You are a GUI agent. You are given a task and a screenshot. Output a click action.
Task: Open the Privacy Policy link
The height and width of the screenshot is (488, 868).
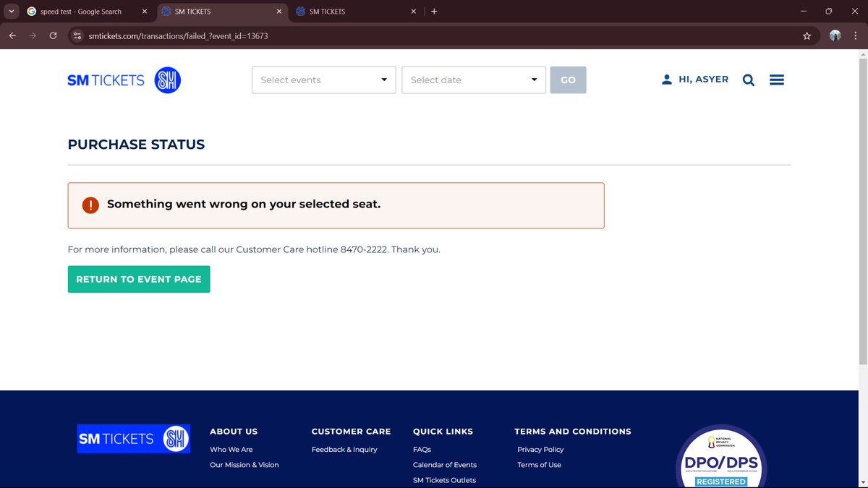[540, 450]
